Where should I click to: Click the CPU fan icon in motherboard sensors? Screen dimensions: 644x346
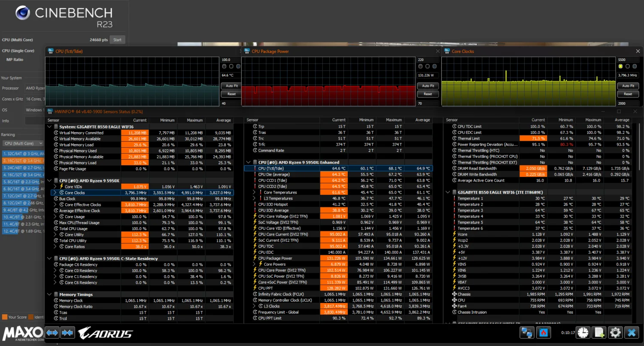point(455,300)
